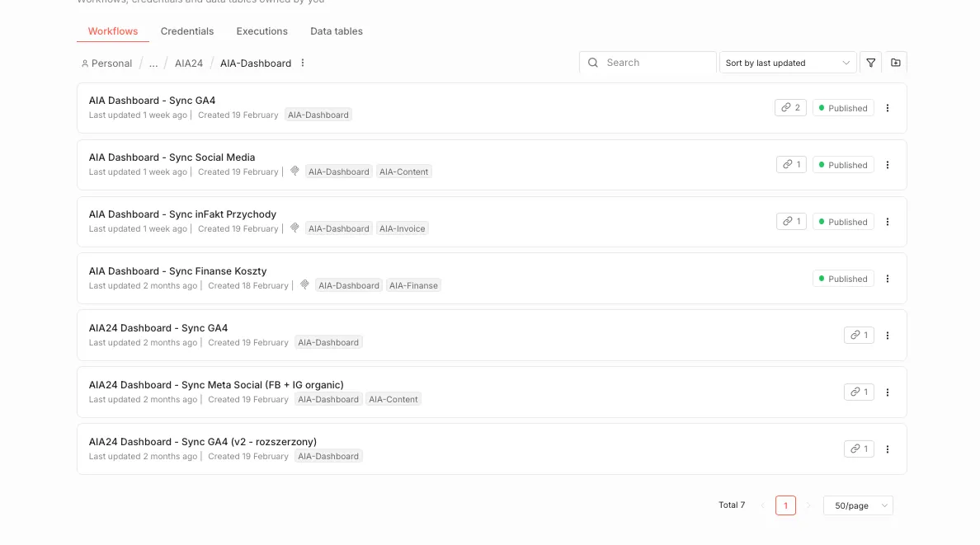Switch to the Data tables tab
This screenshot has height=545, width=980.
tap(337, 31)
